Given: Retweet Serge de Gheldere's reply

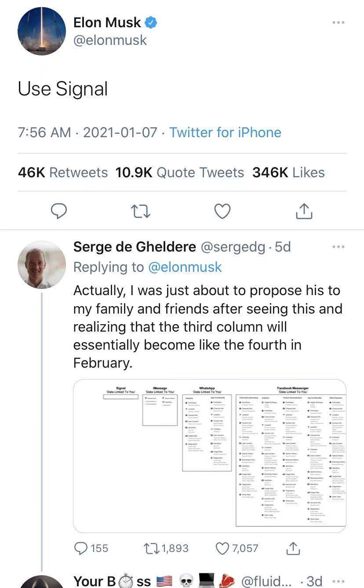Looking at the screenshot, I should pos(152,548).
